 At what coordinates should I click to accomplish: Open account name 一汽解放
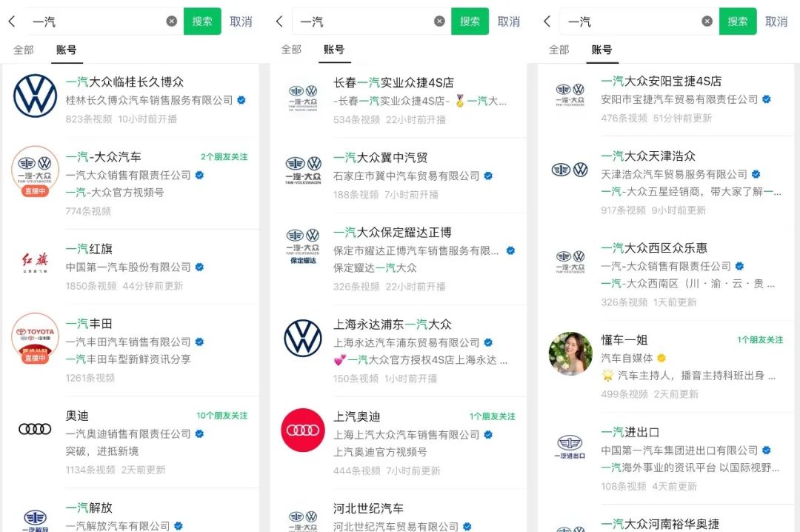click(90, 508)
